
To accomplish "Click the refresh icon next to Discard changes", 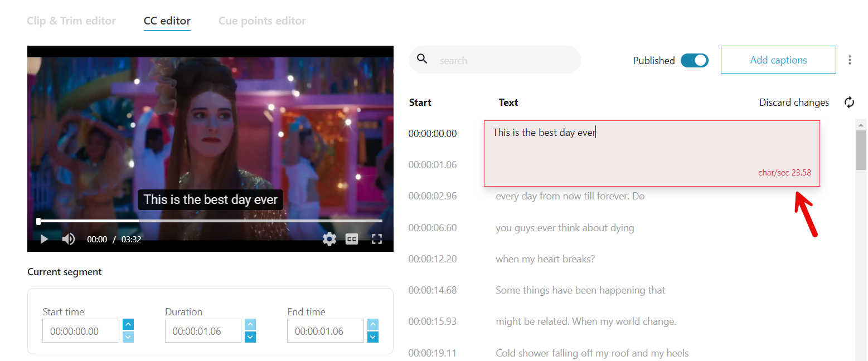I will click(849, 103).
